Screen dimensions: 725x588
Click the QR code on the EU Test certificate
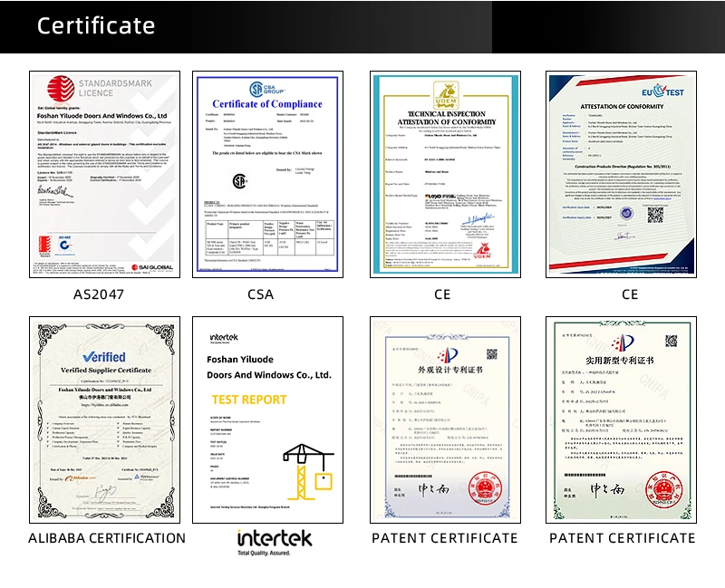655,215
